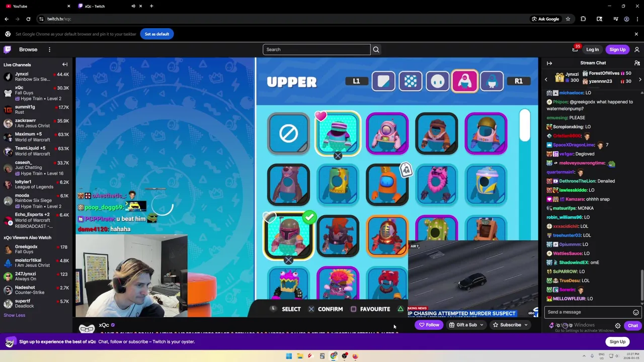
Task: Open the emote picker in chat box
Action: pyautogui.click(x=636, y=312)
